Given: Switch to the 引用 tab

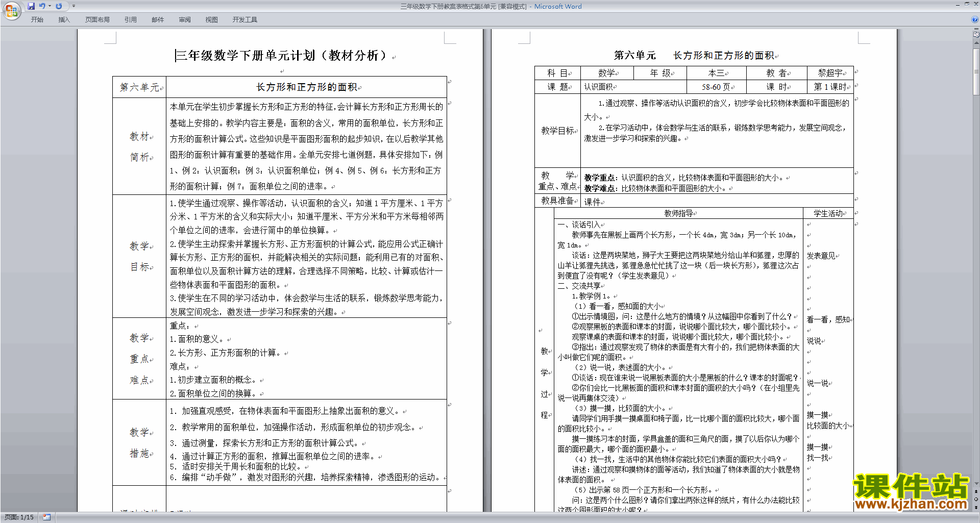Looking at the screenshot, I should (x=131, y=20).
